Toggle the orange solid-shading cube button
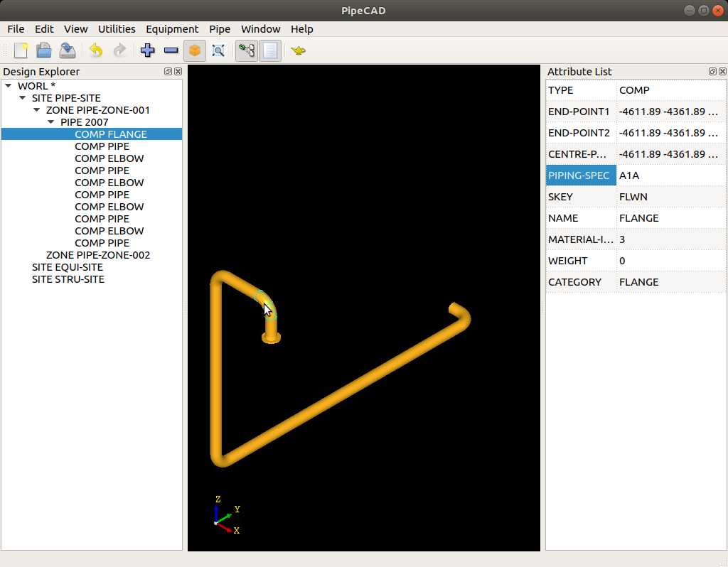Screen dimensions: 728x567 [195, 50]
